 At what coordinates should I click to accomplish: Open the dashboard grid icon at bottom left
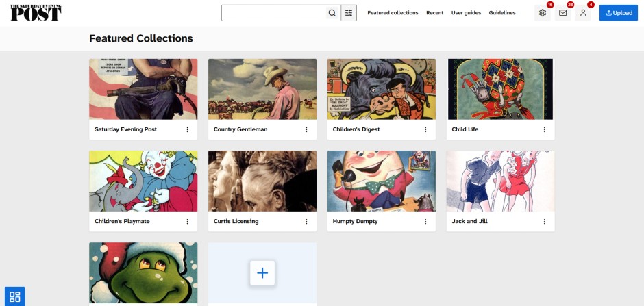click(15, 296)
